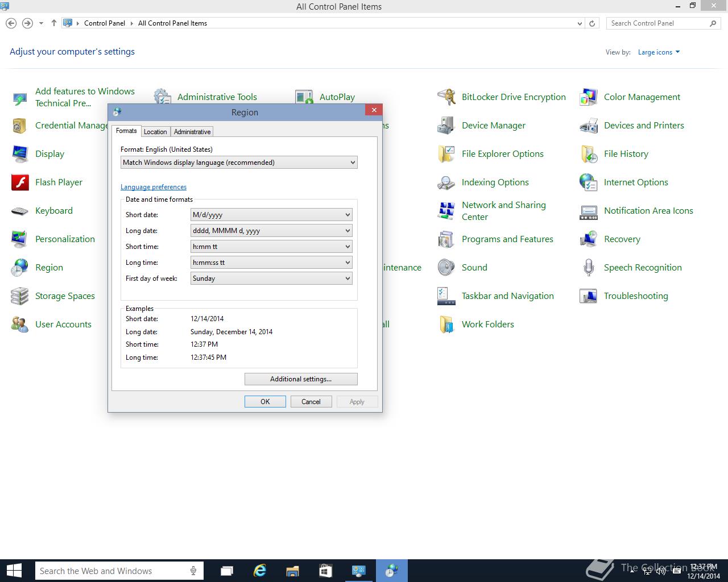Screen dimensions: 728x582
Task: Open the AutoPlay link
Action: point(337,97)
